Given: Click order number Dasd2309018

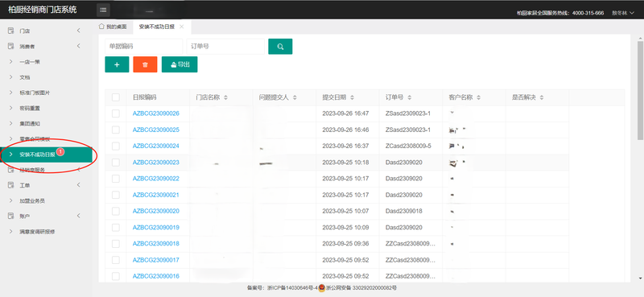Looking at the screenshot, I should (x=404, y=211).
